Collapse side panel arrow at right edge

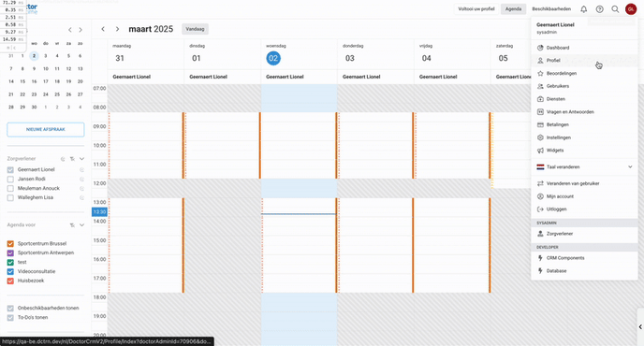640,326
